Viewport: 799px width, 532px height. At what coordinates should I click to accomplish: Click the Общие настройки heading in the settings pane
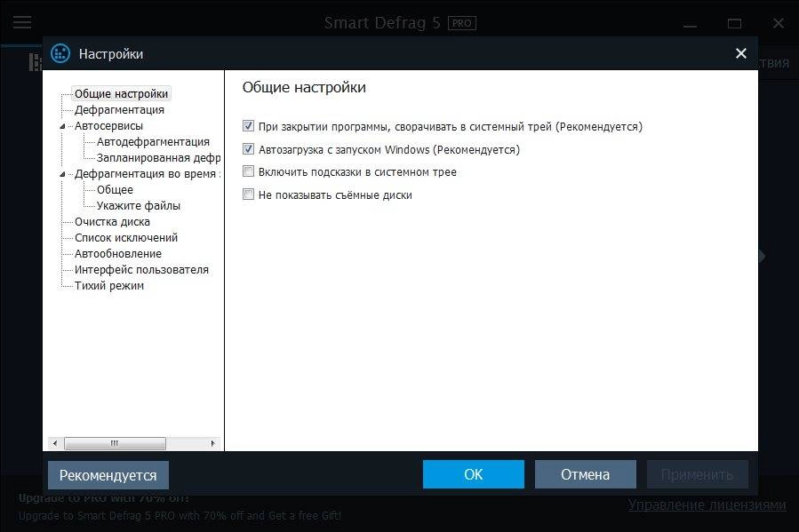(304, 87)
